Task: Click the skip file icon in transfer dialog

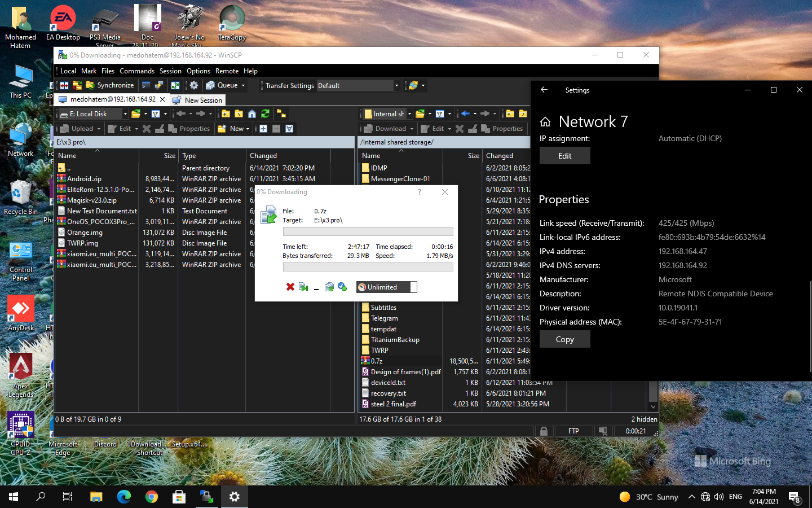Action: tap(303, 287)
